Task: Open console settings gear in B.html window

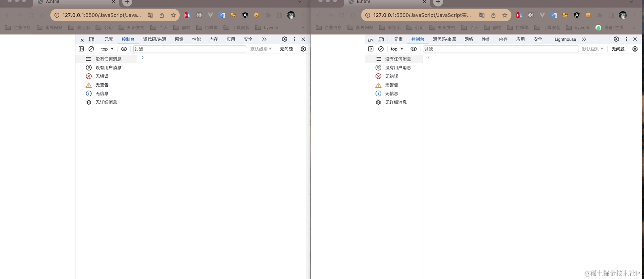Action: tap(635, 49)
